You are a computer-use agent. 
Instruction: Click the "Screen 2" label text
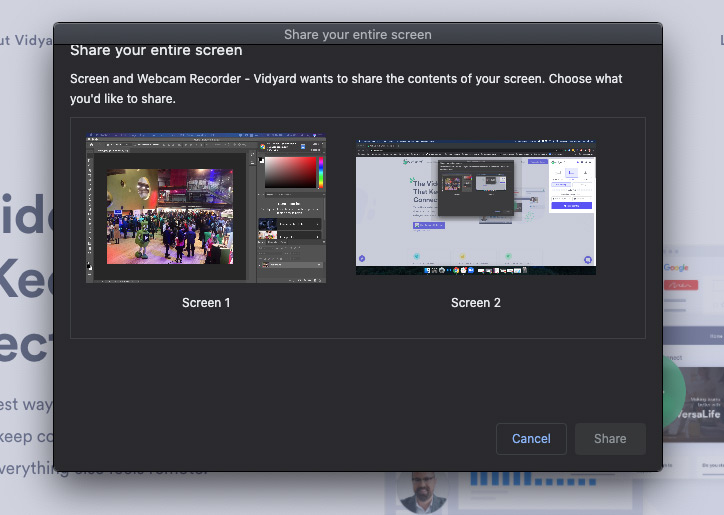pyautogui.click(x=476, y=303)
